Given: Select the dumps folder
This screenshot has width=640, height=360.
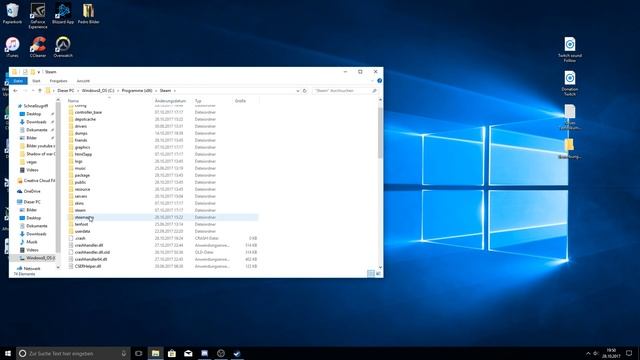Looking at the screenshot, I should (x=81, y=133).
